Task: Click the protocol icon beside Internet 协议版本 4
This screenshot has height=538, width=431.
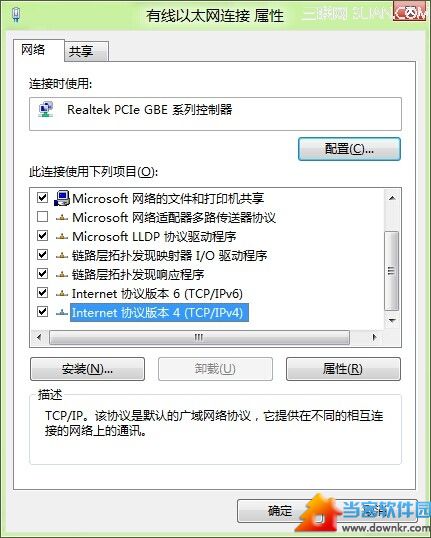Action: (x=62, y=312)
